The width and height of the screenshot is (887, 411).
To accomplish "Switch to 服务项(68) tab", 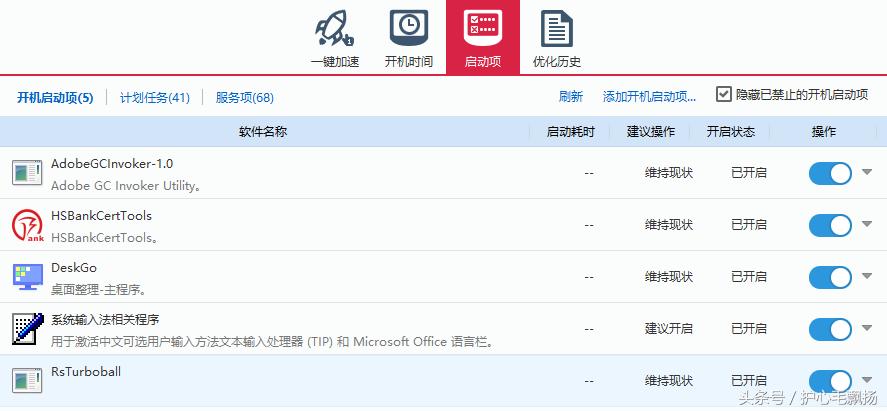I will click(x=244, y=97).
